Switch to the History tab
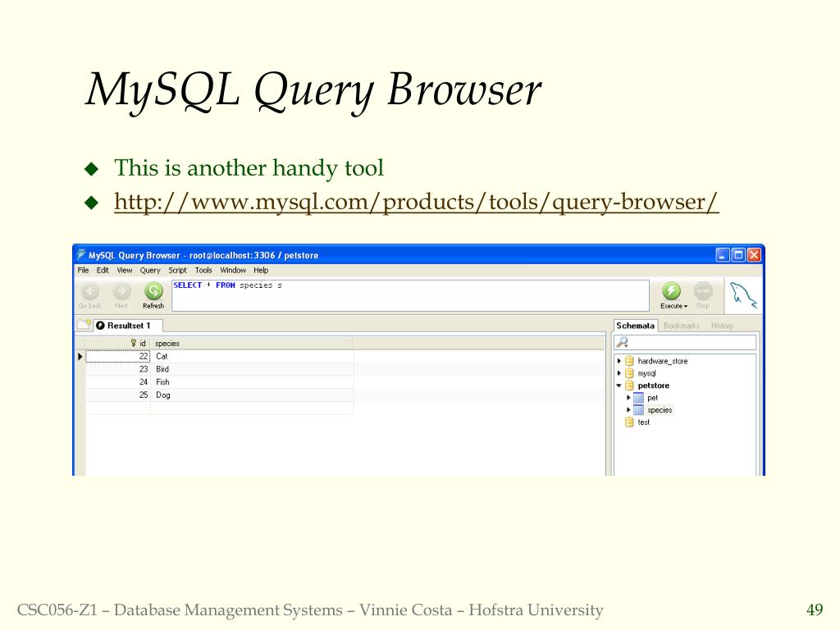Screen dimensions: 840x630 tap(722, 326)
